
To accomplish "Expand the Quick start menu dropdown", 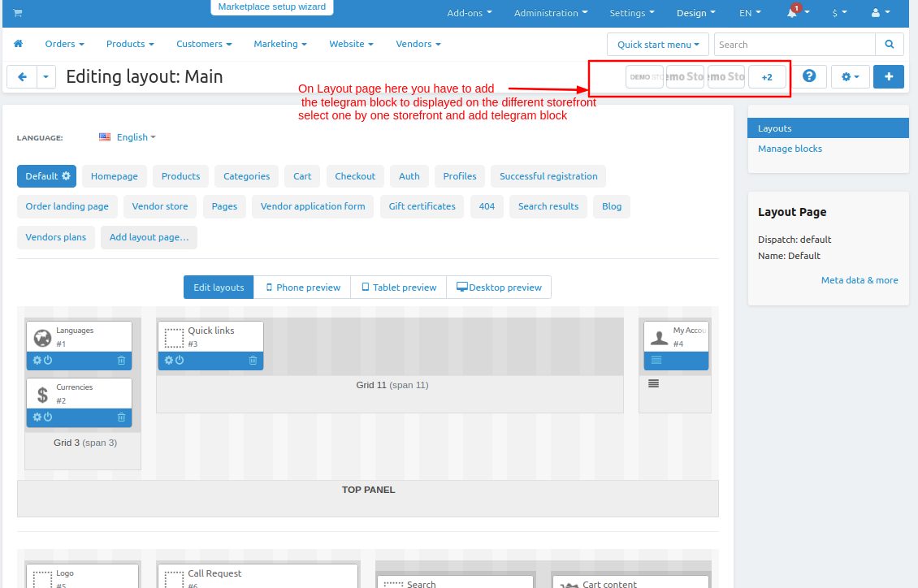I will (x=658, y=45).
